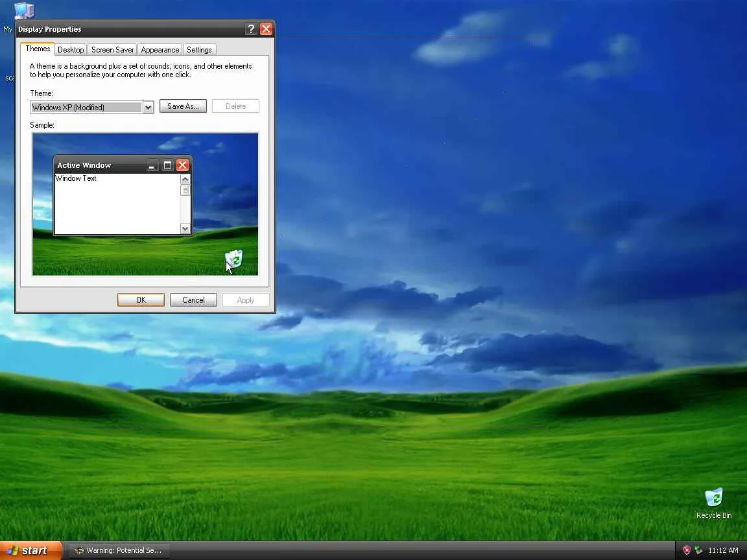Confirm with the OK button
Screen dimensions: 747x560
[141, 300]
